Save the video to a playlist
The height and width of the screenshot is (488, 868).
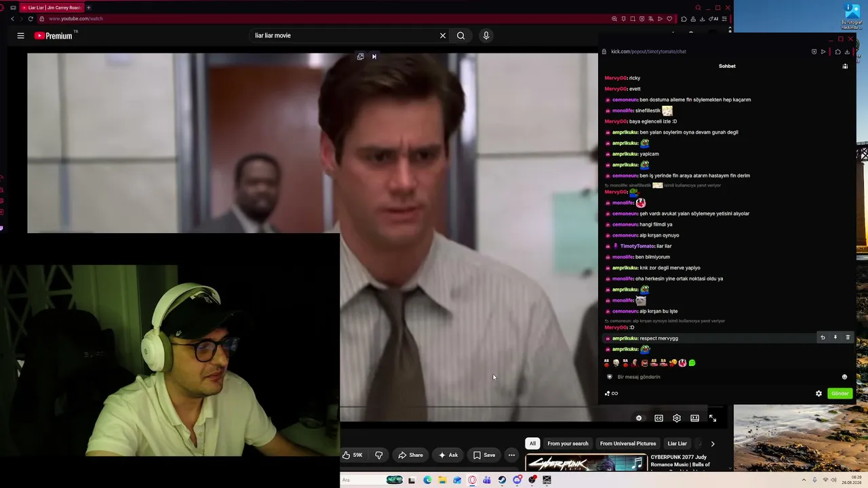[x=484, y=455]
